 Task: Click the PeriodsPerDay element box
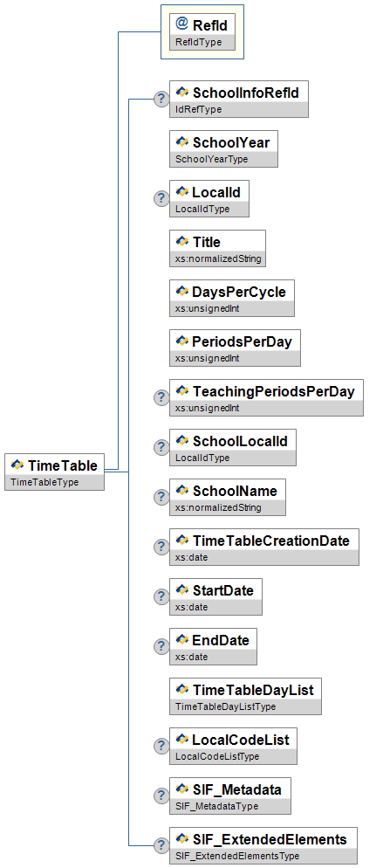point(235,348)
